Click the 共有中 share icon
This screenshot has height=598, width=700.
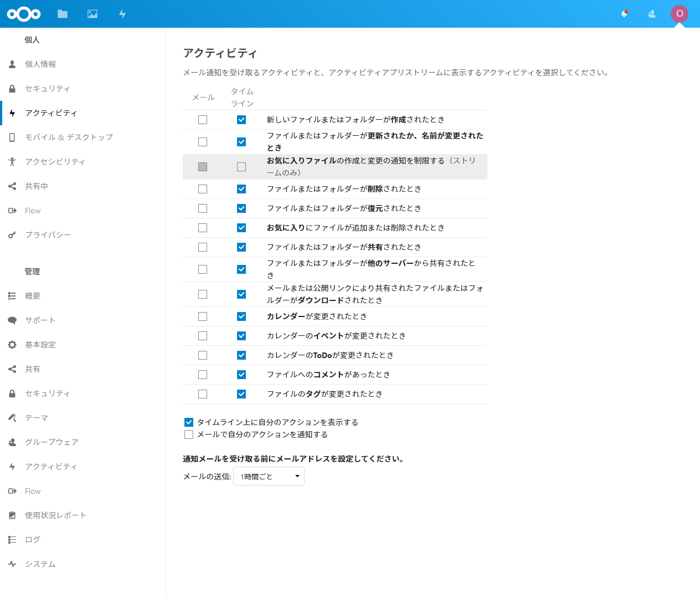pos(12,186)
